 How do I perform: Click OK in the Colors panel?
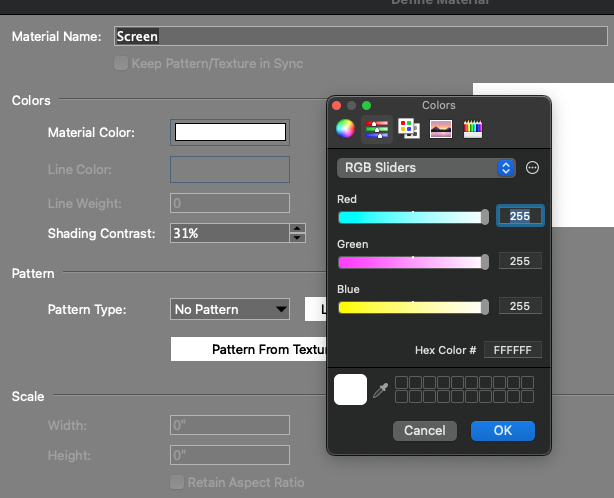point(502,431)
